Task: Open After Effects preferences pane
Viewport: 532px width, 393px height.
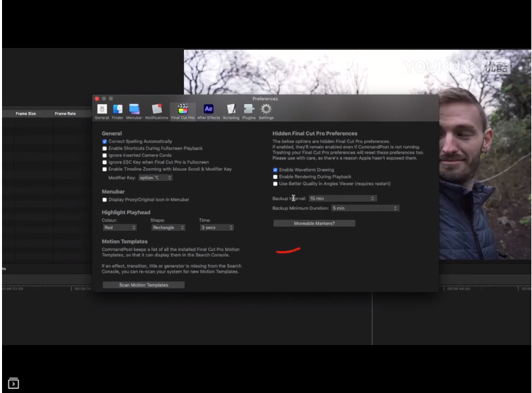Action: (x=208, y=111)
